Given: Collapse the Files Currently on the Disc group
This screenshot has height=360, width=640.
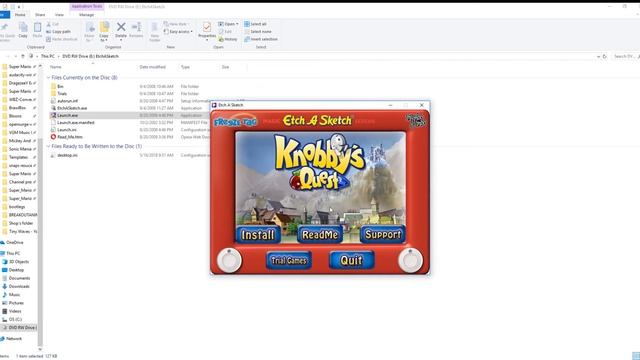Looking at the screenshot, I should 49,78.
